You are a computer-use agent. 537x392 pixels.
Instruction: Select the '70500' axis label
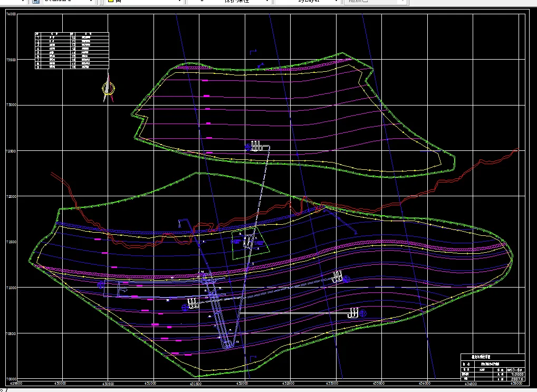tap(11, 334)
